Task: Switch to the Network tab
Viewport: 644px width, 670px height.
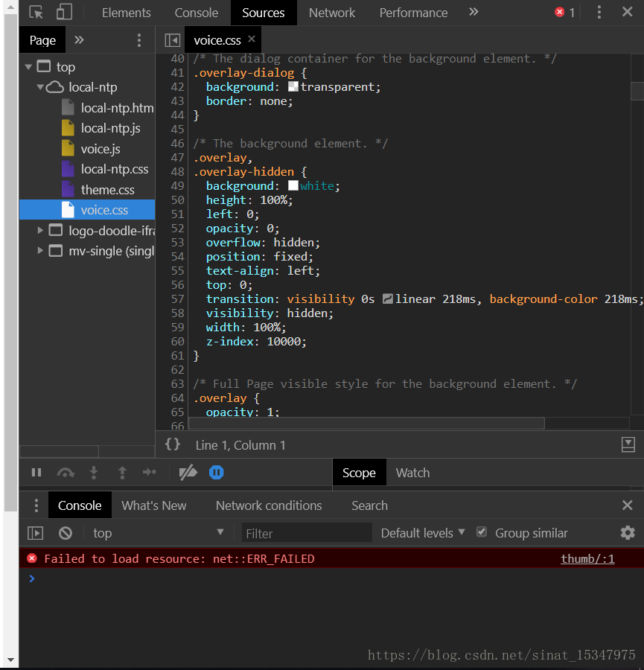Action: (332, 13)
